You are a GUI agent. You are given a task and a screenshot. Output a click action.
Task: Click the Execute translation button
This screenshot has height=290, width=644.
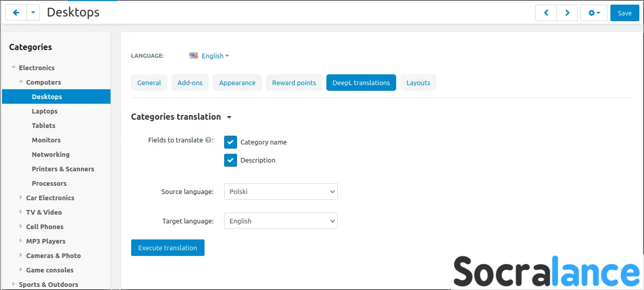point(168,248)
